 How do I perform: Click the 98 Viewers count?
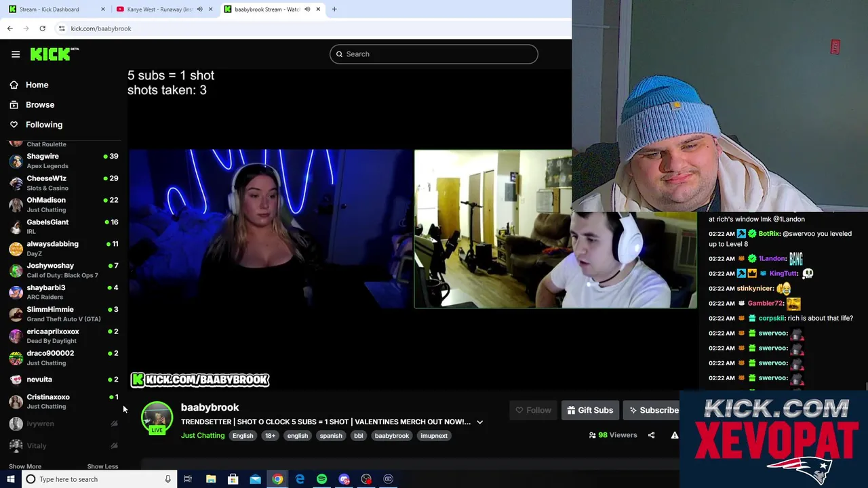pyautogui.click(x=613, y=435)
